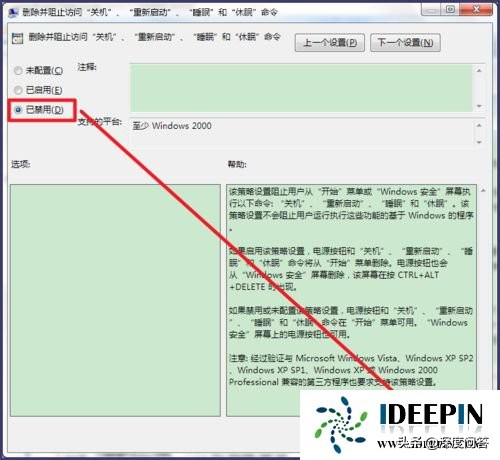The width and height of the screenshot is (500, 460).
Task: Click the supported platform scroll down arrow
Action: click(479, 142)
